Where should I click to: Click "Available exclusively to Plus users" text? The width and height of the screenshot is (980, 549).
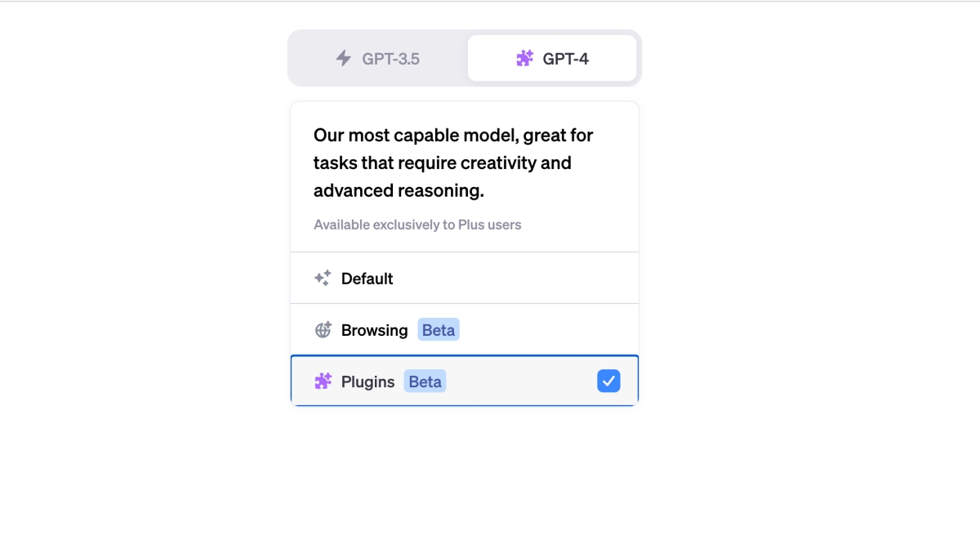coord(417,225)
